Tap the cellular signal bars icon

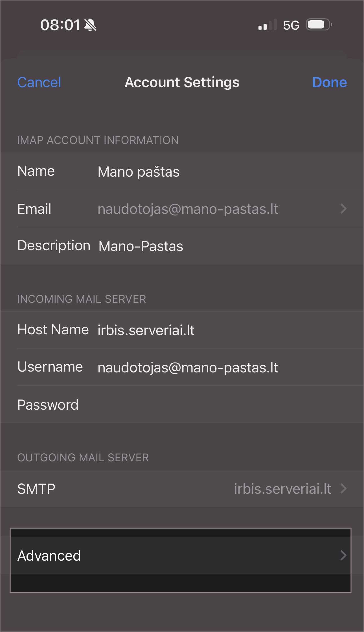267,25
